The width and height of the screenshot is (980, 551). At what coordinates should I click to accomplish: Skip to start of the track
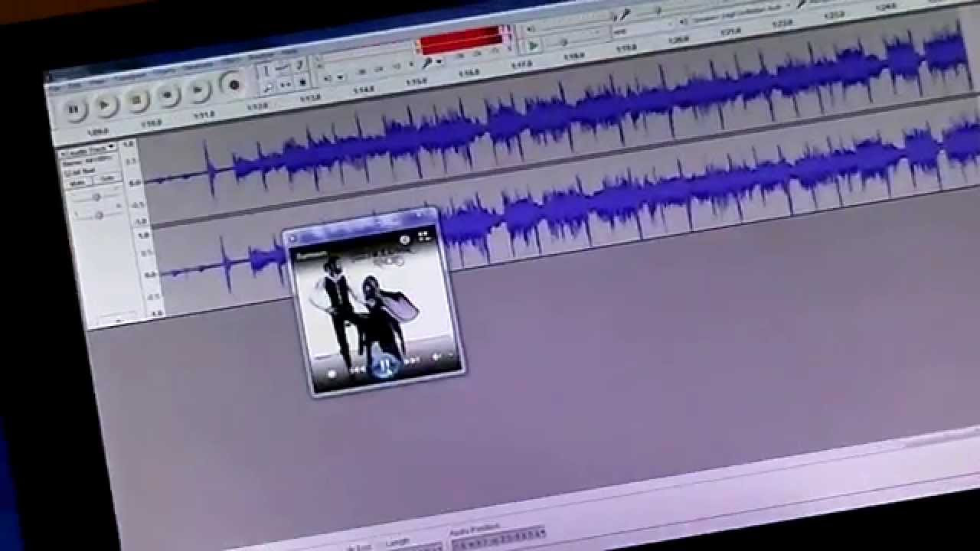(168, 95)
